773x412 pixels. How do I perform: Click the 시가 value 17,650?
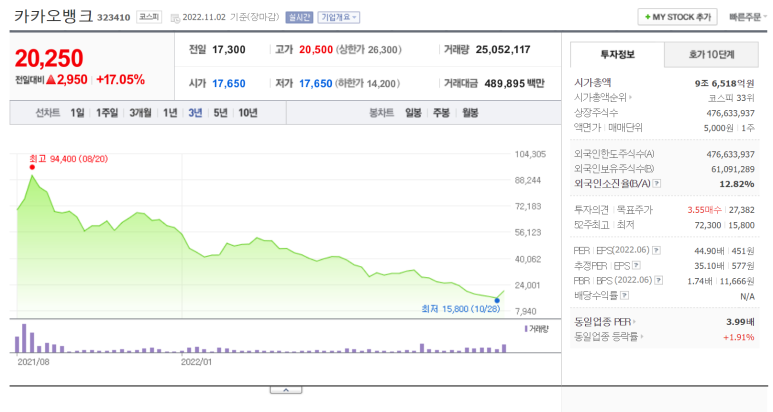(x=229, y=84)
